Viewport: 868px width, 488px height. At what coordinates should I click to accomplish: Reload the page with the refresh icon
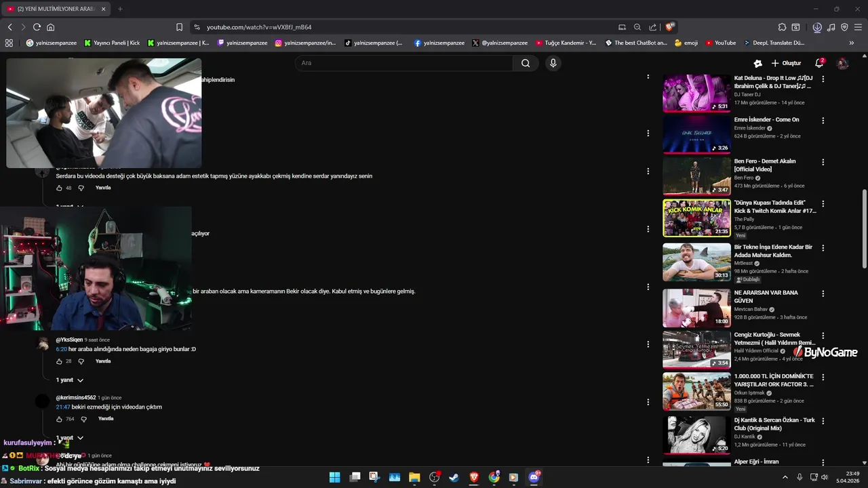[x=37, y=27]
